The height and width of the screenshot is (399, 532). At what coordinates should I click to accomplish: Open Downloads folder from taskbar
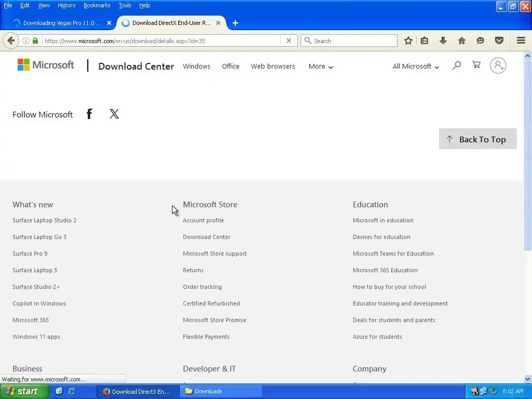tap(220, 391)
